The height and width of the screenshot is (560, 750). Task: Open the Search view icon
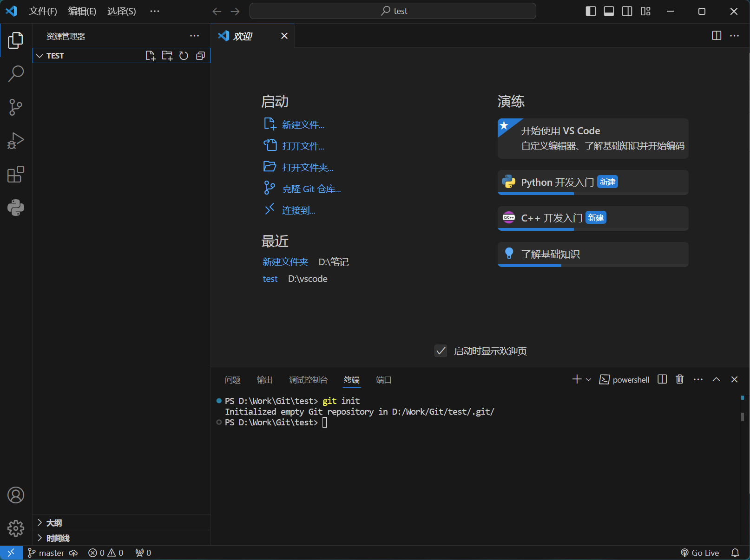click(16, 73)
